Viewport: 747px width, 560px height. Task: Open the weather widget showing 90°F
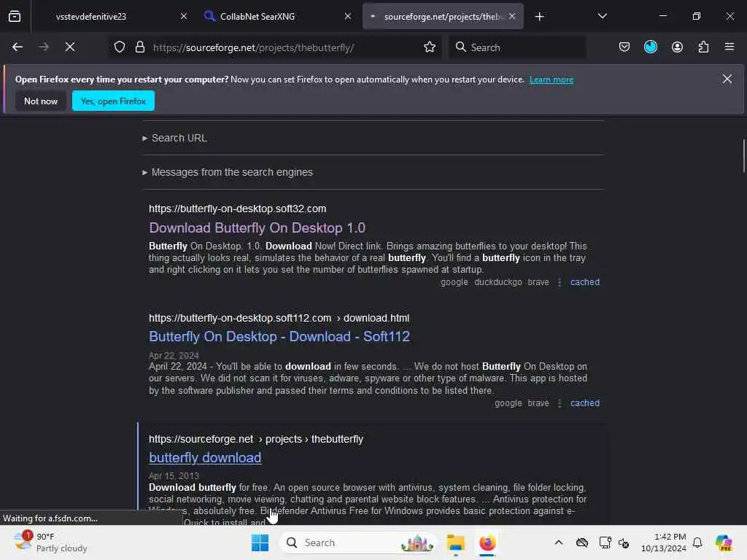coord(50,542)
